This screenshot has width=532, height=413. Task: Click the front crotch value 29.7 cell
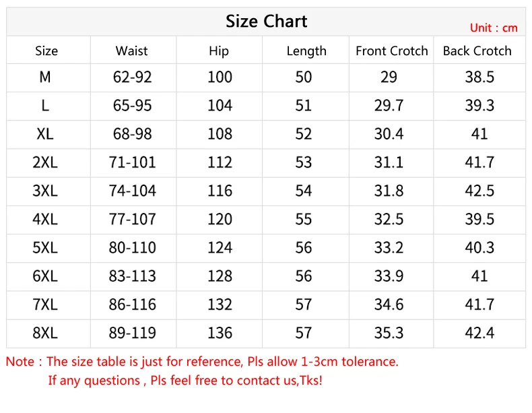[389, 106]
